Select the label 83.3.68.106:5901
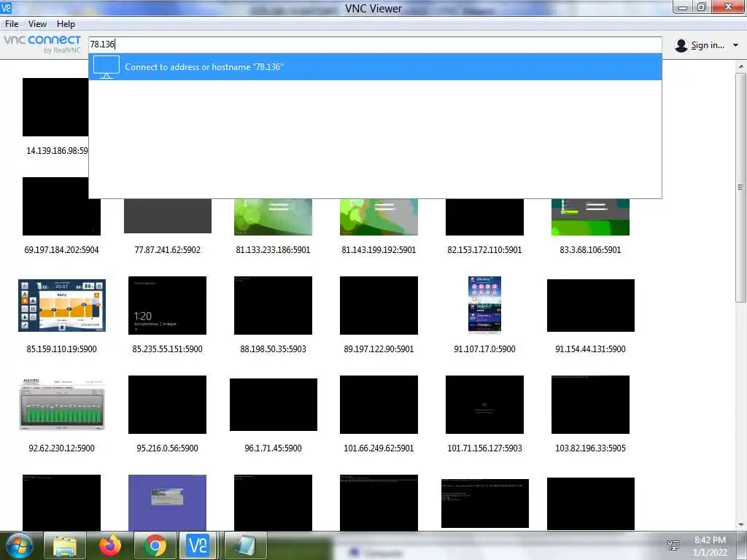This screenshot has width=747, height=560. pyautogui.click(x=590, y=250)
